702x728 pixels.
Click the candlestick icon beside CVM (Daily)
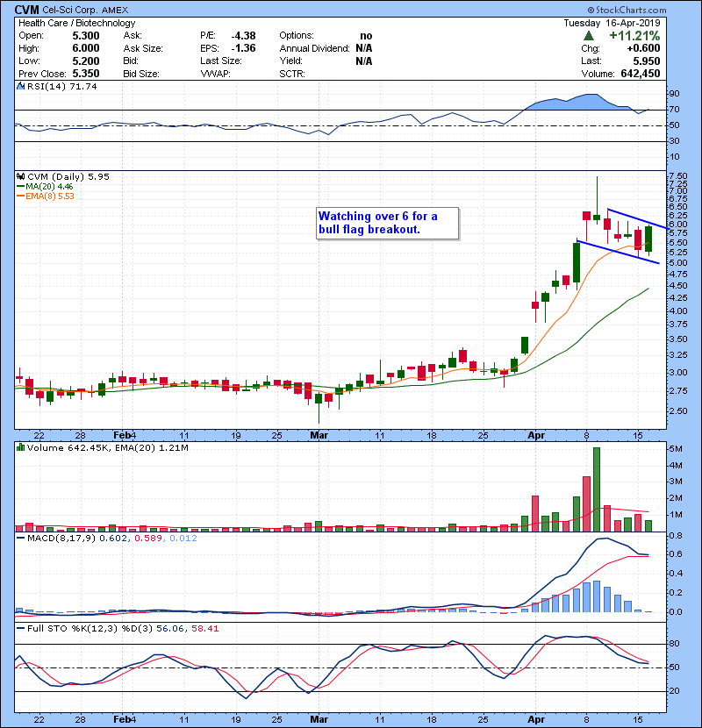20,177
